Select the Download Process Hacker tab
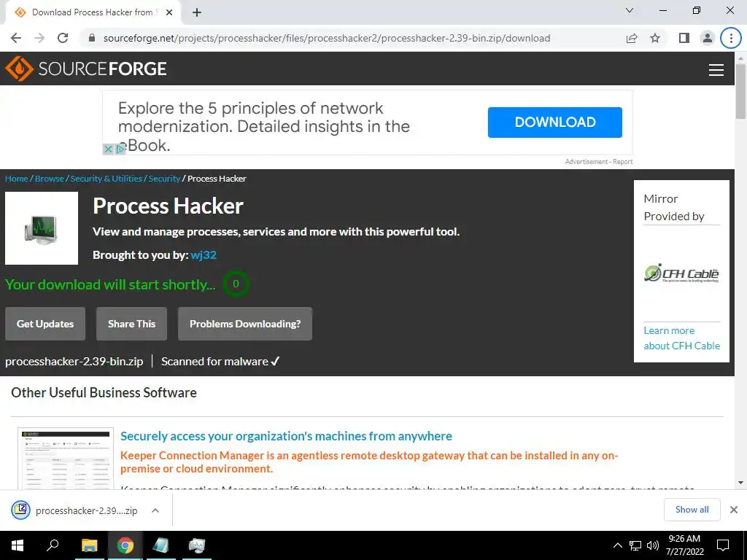 point(93,12)
